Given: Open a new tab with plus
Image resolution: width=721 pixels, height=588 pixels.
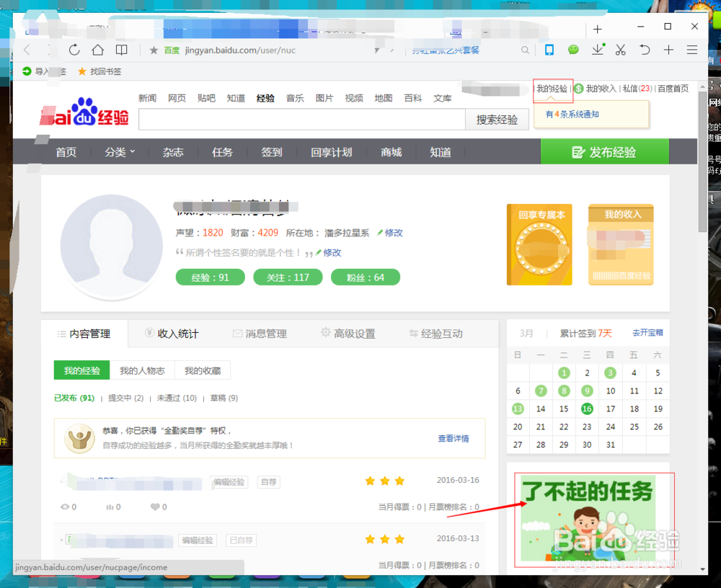Looking at the screenshot, I should 597,30.
